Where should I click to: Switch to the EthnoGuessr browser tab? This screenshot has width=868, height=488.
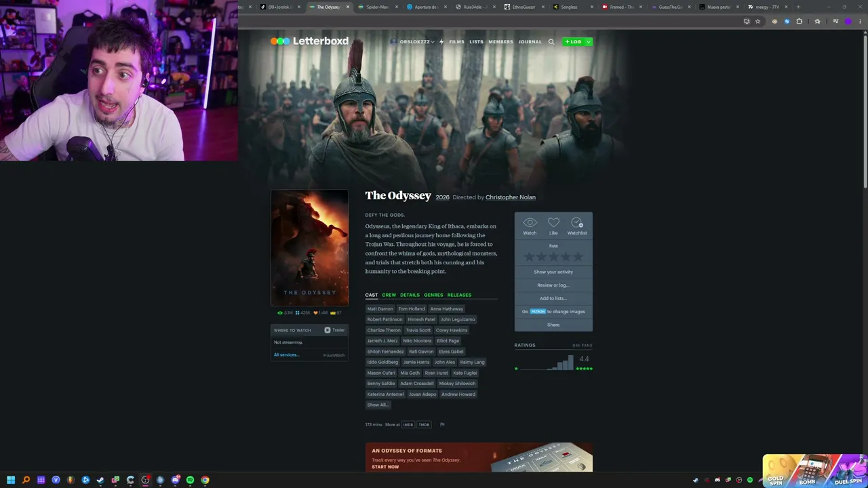(524, 7)
